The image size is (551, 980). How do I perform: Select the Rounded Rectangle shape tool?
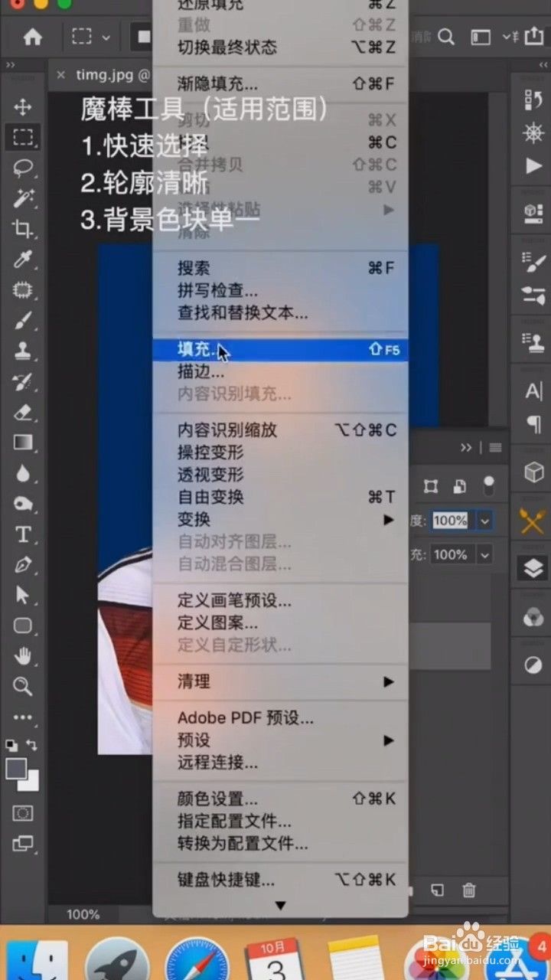(23, 626)
